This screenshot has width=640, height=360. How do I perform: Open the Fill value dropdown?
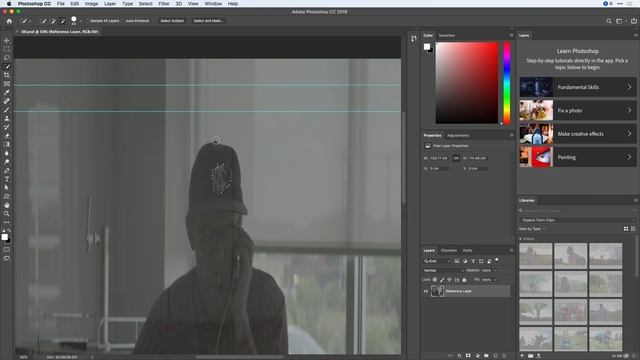tap(496, 280)
